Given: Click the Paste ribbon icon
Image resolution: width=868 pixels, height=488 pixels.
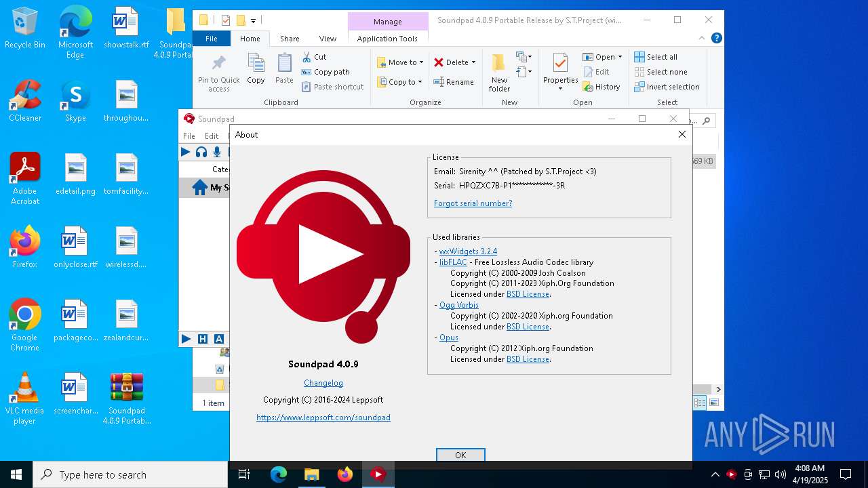Looking at the screenshot, I should [x=284, y=68].
